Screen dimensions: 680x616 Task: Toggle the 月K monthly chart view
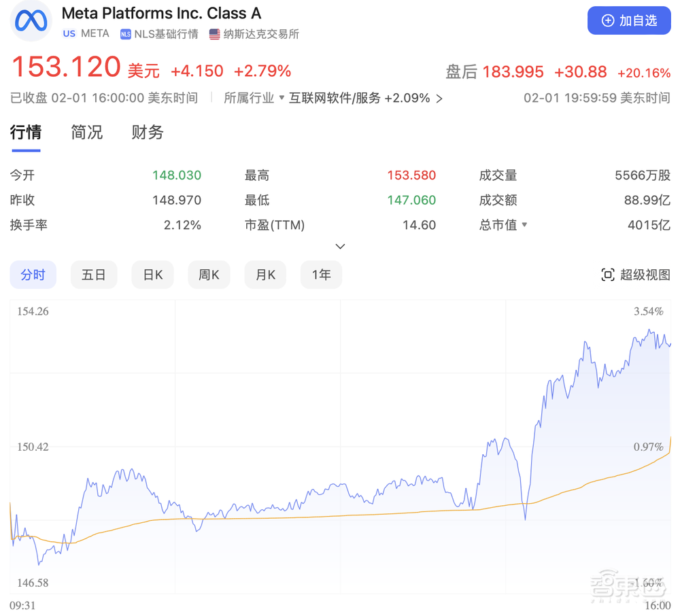tap(265, 274)
